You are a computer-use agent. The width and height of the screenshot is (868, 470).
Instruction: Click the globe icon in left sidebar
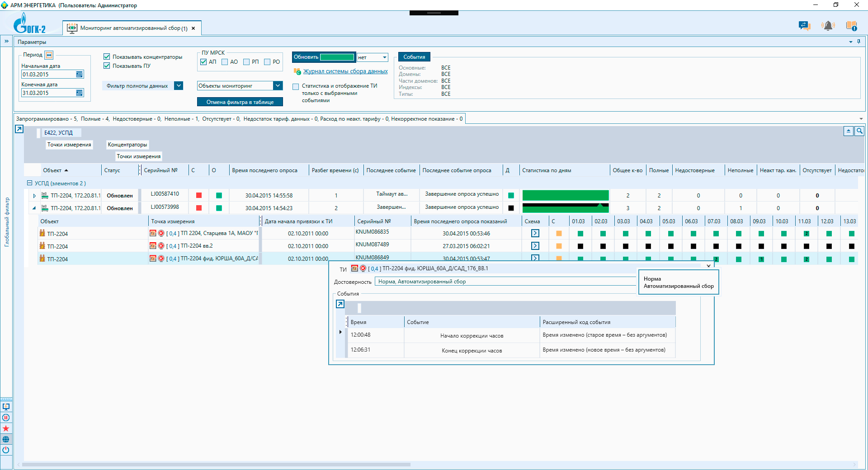tap(6, 439)
